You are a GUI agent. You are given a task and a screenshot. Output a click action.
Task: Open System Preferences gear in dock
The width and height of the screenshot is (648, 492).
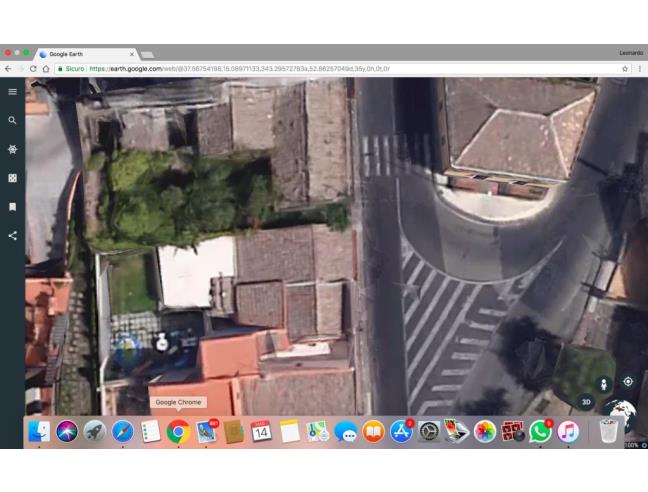click(429, 432)
